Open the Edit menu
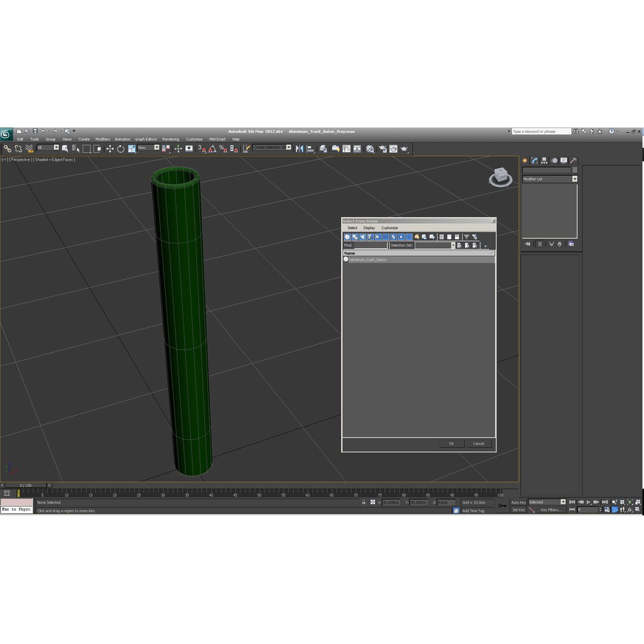The image size is (644, 644). click(x=20, y=139)
